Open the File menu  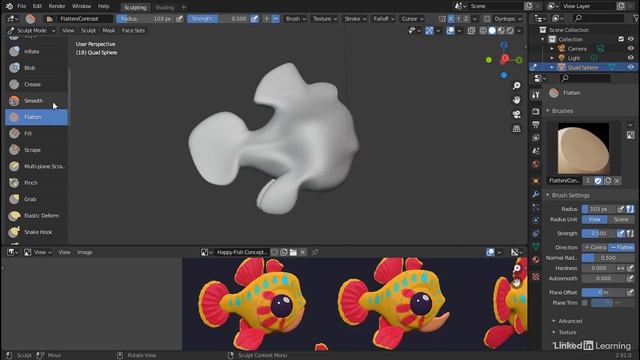(x=22, y=6)
